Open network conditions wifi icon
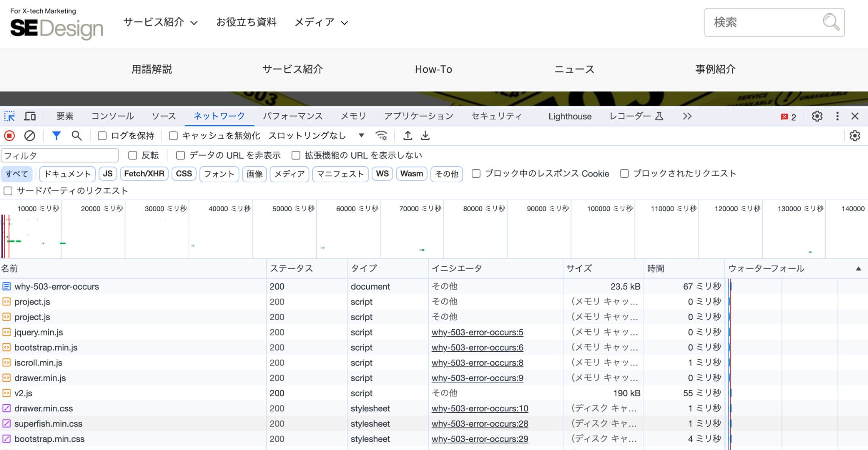The image size is (868, 450). coord(381,136)
